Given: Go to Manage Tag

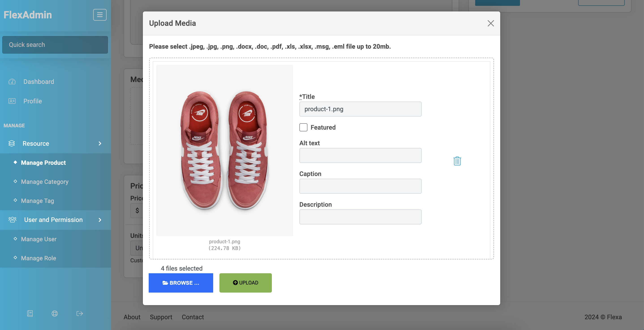Looking at the screenshot, I should [x=37, y=201].
